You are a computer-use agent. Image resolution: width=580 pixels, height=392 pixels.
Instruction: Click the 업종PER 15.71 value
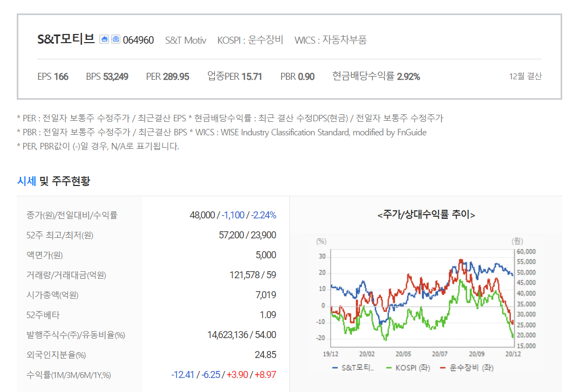(235, 76)
